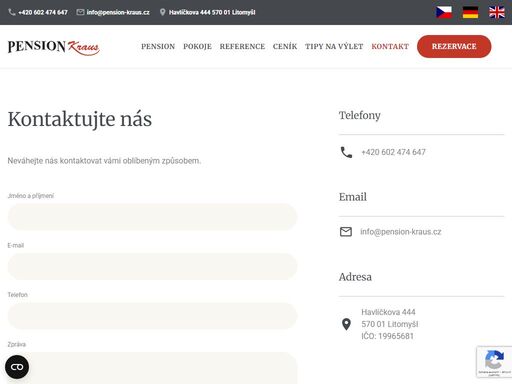The image size is (512, 384).
Task: Focus the E-mail input field
Action: [152, 266]
